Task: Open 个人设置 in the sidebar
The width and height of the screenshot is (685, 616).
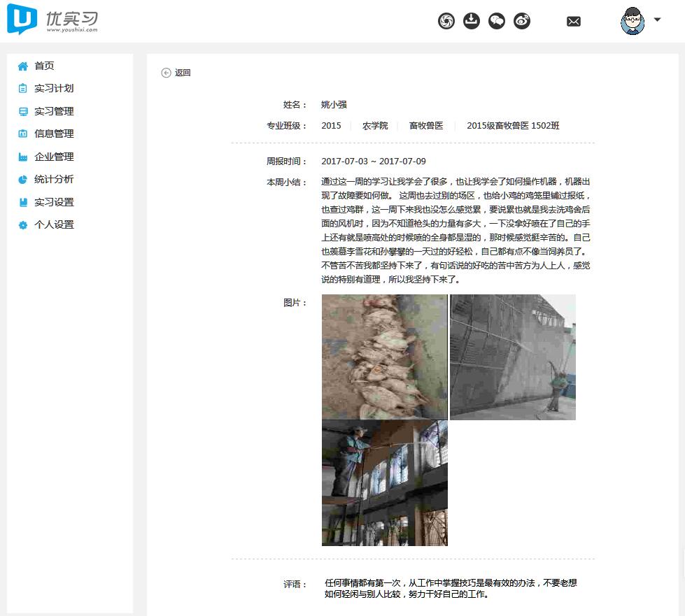Action: (x=54, y=224)
